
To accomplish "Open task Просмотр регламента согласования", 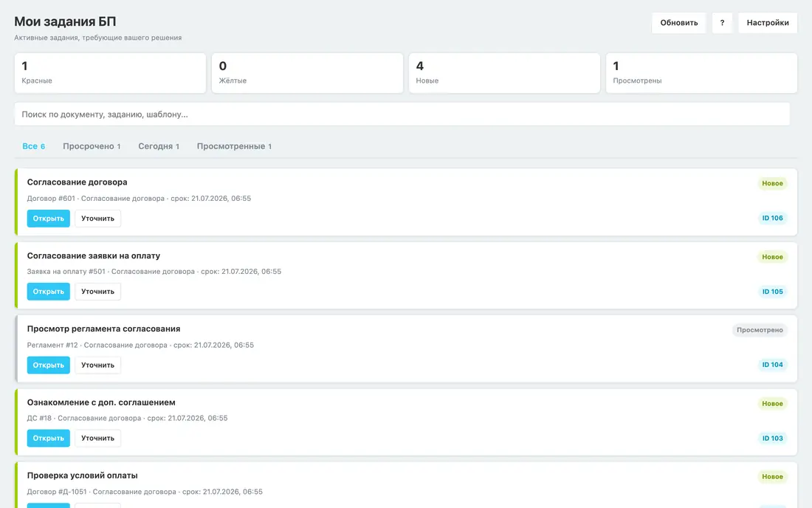I will click(x=48, y=365).
